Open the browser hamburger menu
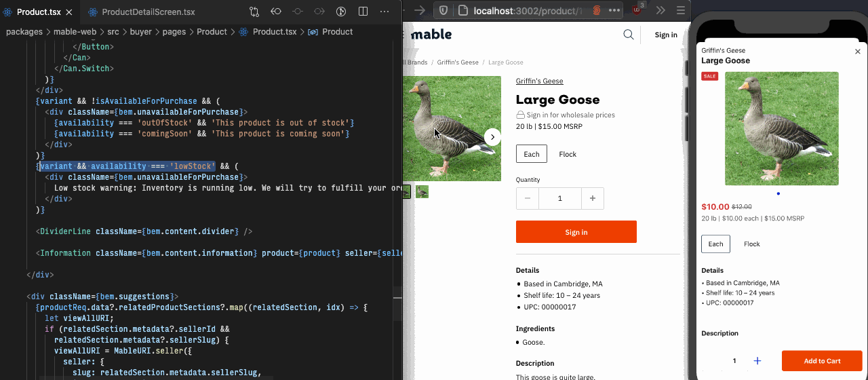Viewport: 868px width, 380px height. coord(680,10)
